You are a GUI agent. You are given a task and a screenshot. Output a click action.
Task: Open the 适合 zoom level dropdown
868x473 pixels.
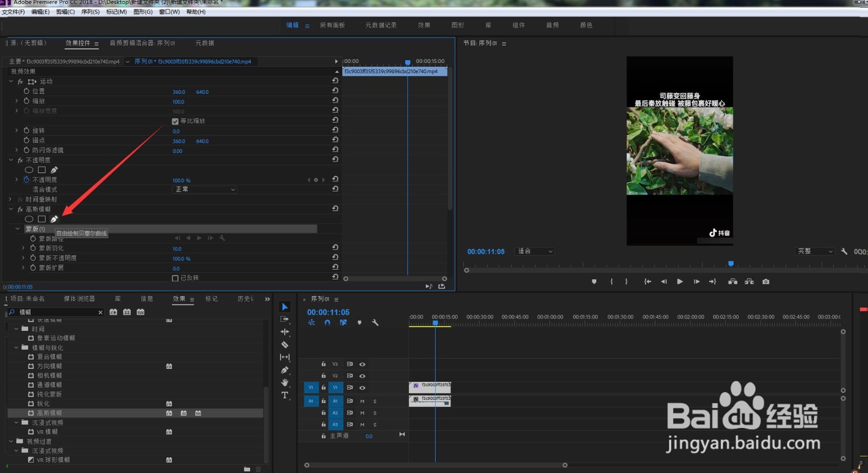[535, 251]
